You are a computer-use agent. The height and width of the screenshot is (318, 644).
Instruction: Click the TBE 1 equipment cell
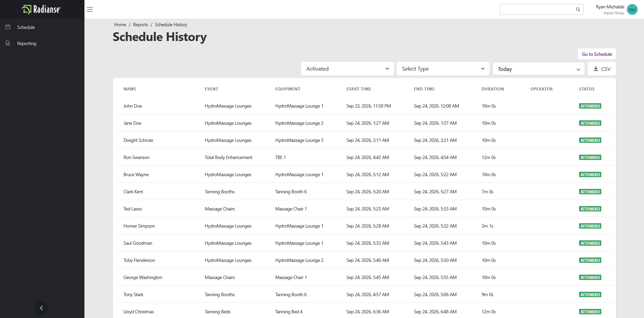pyautogui.click(x=280, y=157)
